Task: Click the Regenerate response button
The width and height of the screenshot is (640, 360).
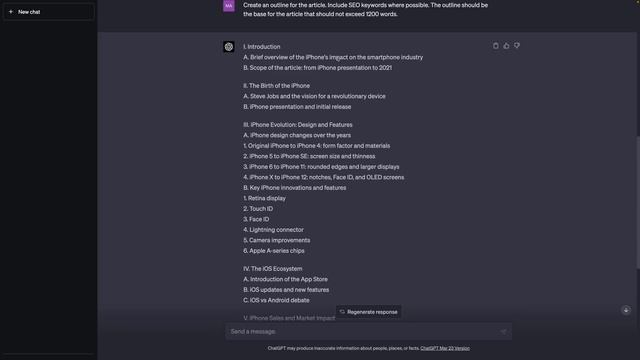Action: [368, 312]
